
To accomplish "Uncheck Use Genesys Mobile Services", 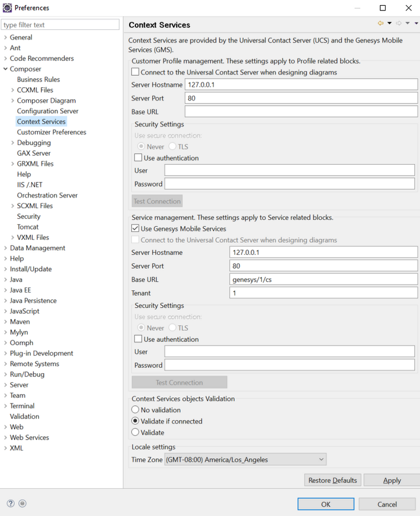I will pyautogui.click(x=135, y=228).
